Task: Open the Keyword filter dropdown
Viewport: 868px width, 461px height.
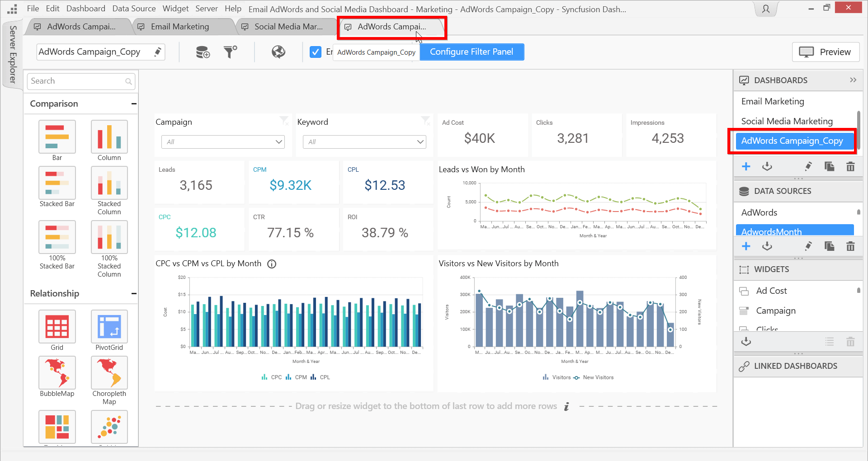Action: point(364,142)
